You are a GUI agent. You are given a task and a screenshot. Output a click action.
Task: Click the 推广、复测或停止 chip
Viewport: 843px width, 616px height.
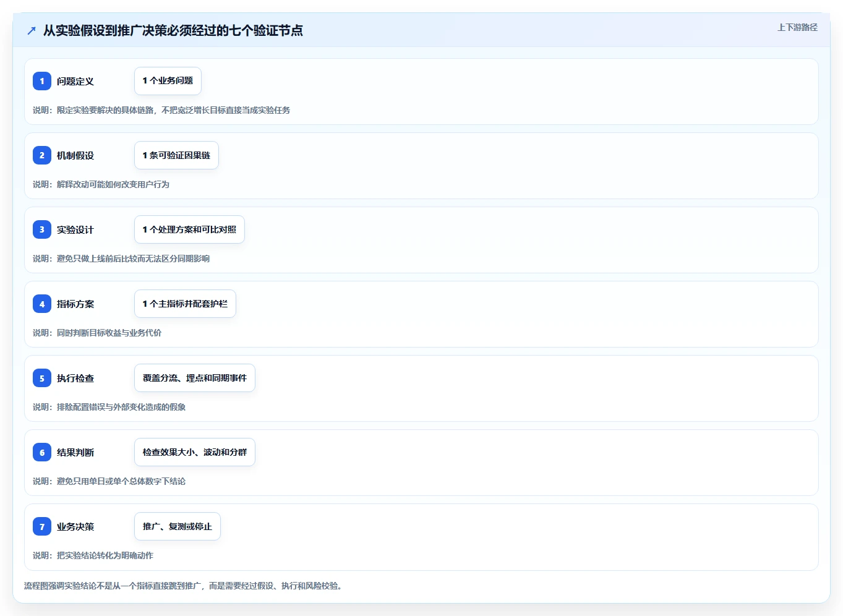pyautogui.click(x=178, y=526)
